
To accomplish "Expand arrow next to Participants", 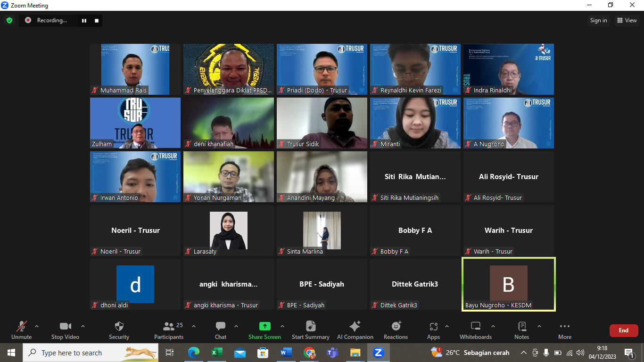I will coord(193,326).
